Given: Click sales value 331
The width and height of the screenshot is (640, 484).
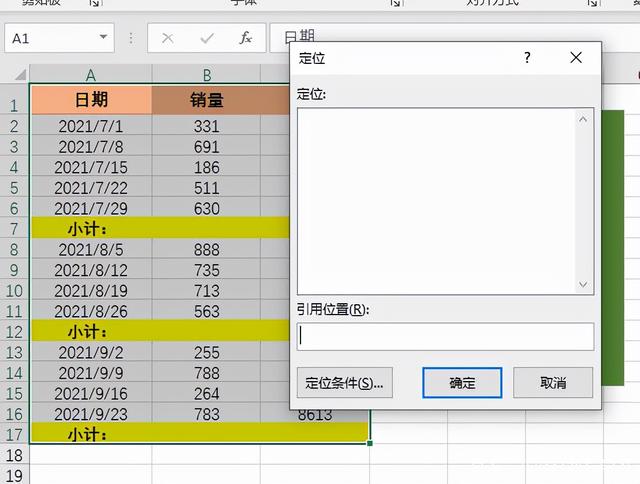Looking at the screenshot, I should click(x=207, y=126).
